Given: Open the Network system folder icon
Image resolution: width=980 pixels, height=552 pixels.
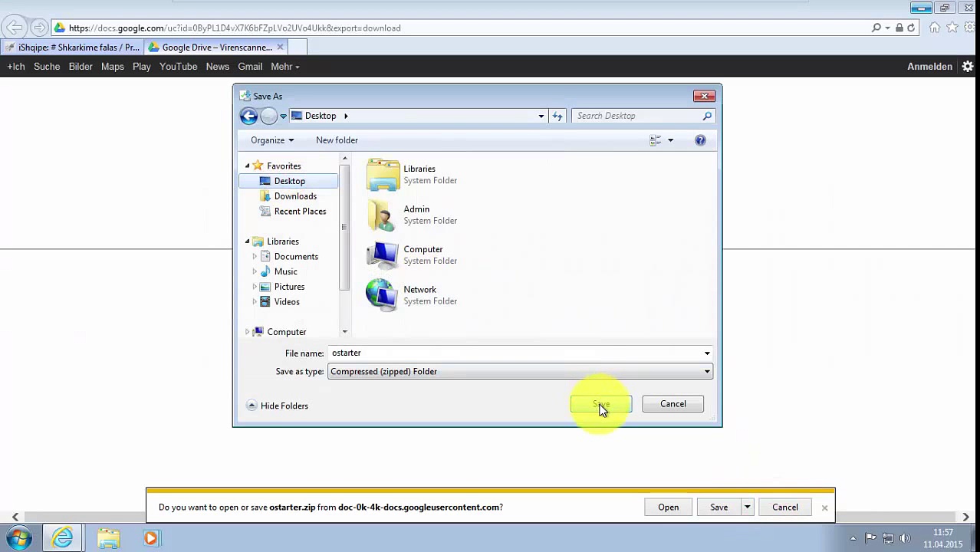Looking at the screenshot, I should point(383,295).
